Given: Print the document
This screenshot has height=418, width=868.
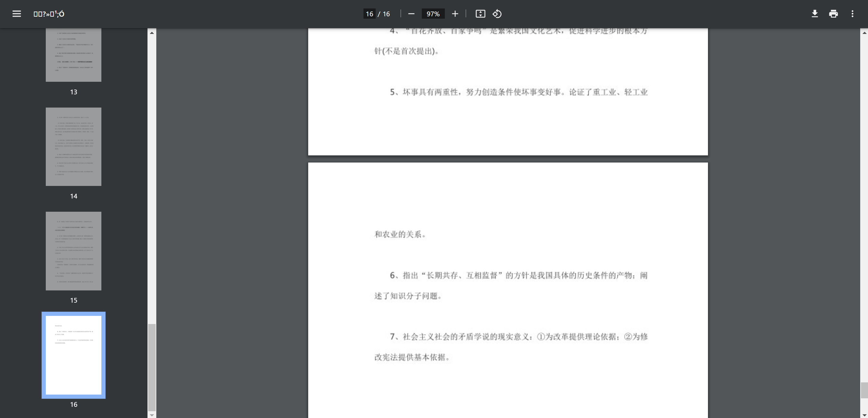Looking at the screenshot, I should (x=833, y=14).
